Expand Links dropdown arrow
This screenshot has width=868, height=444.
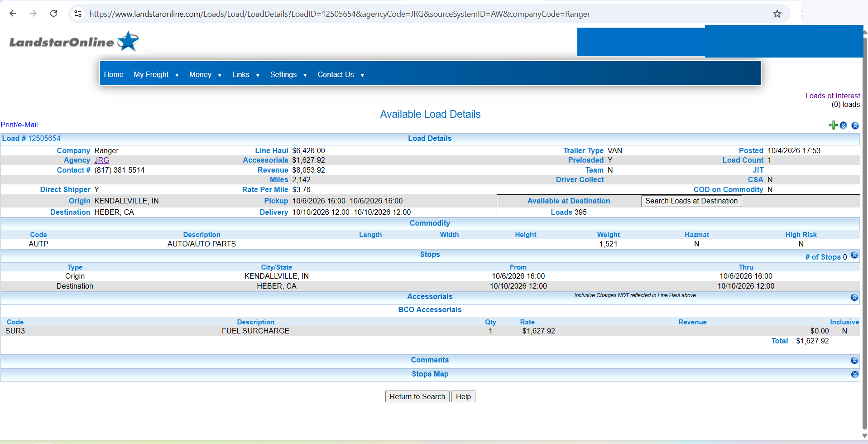pyautogui.click(x=258, y=75)
